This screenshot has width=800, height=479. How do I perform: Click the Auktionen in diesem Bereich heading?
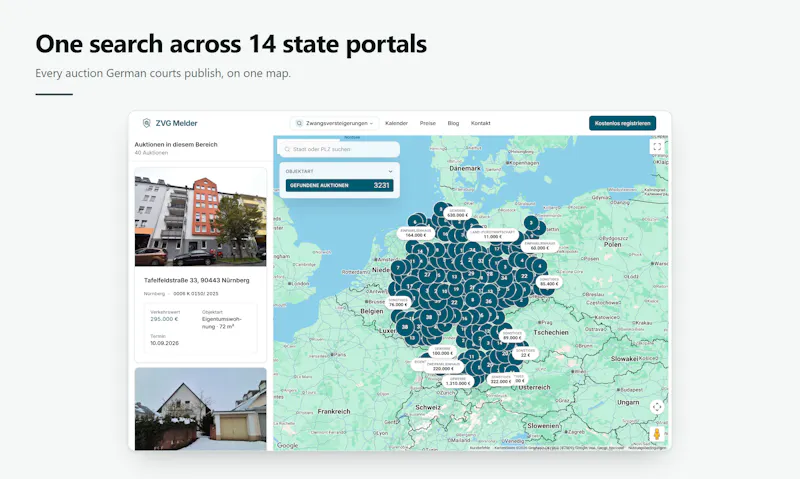click(x=176, y=144)
